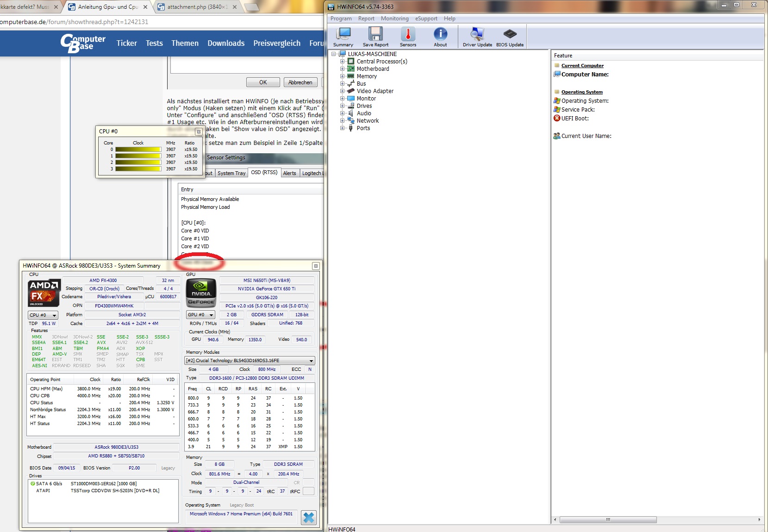Image resolution: width=768 pixels, height=532 pixels.
Task: Click the Core 3 clock bar
Action: [x=138, y=169]
